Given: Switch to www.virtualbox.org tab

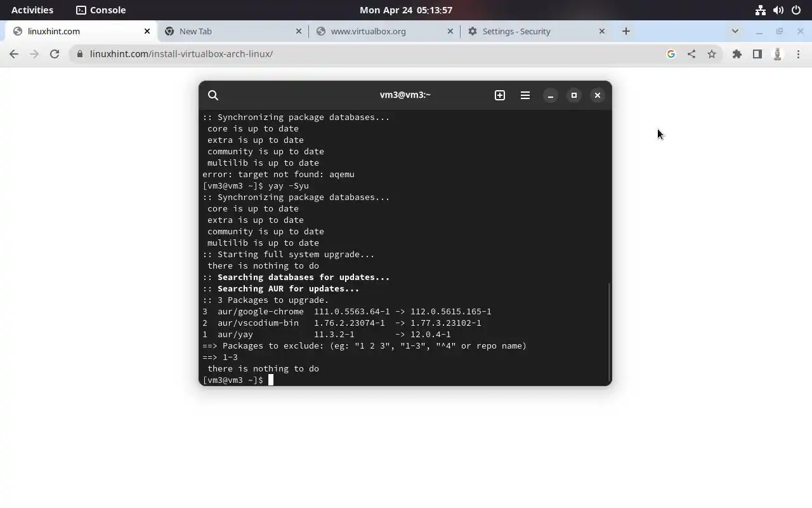Looking at the screenshot, I should [x=384, y=31].
